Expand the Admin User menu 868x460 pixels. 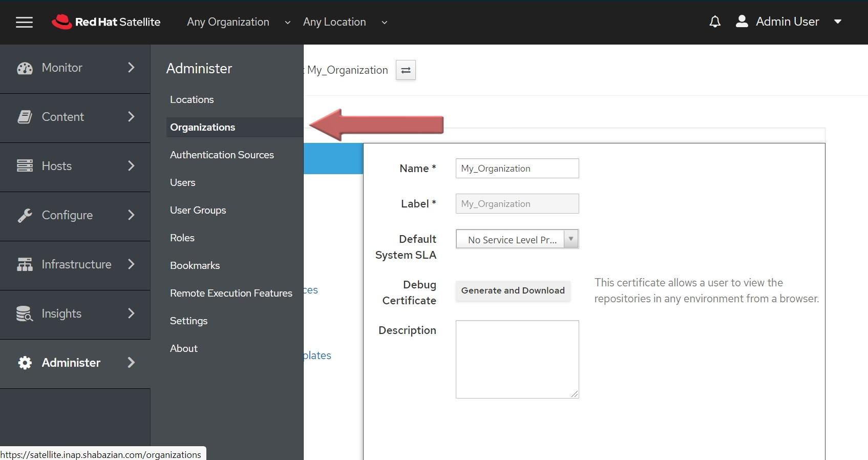(789, 22)
